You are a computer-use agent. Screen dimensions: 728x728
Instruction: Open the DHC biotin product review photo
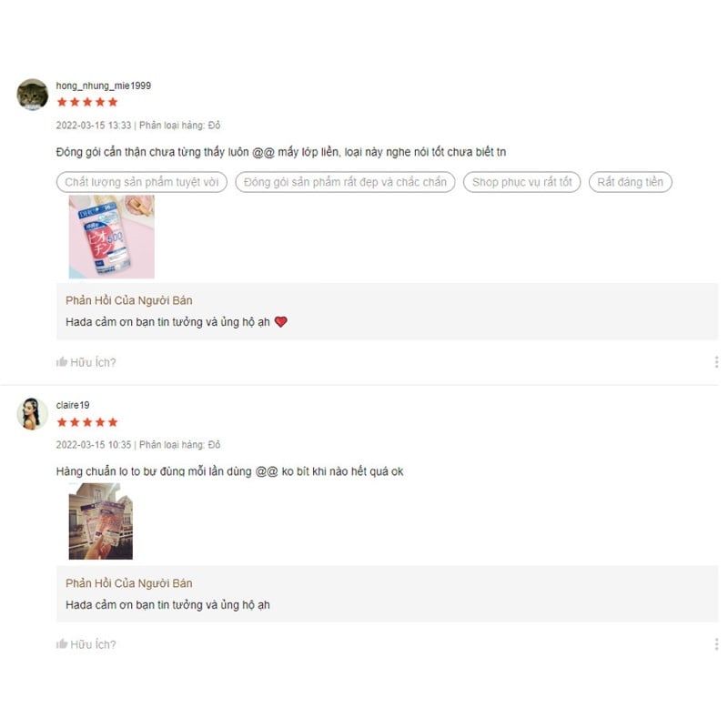pyautogui.click(x=111, y=237)
